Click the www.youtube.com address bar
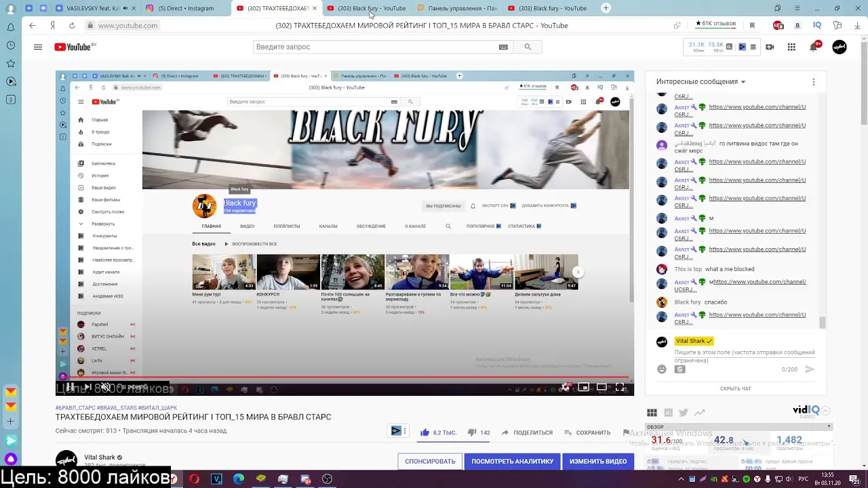 pos(127,25)
